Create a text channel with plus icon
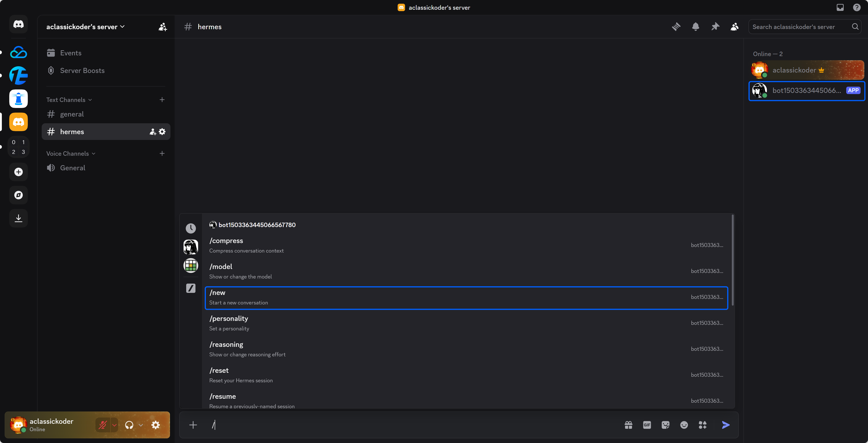Image resolution: width=868 pixels, height=443 pixels. (x=162, y=100)
